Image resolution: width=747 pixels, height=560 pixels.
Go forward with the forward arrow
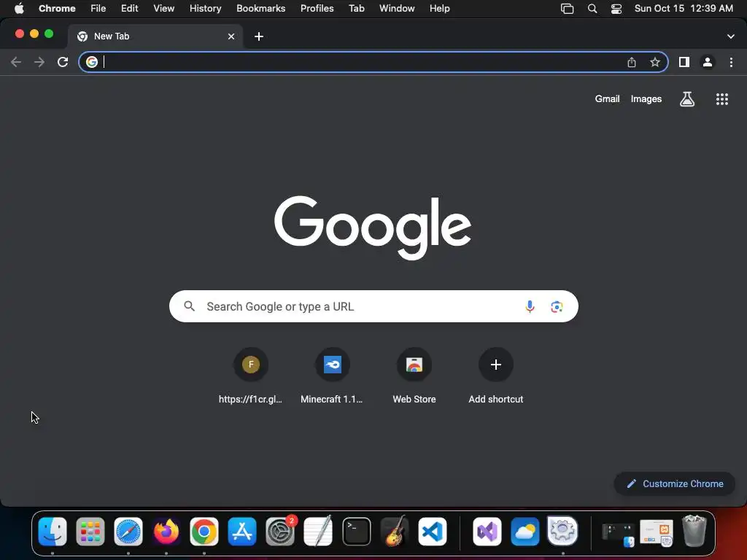click(39, 62)
